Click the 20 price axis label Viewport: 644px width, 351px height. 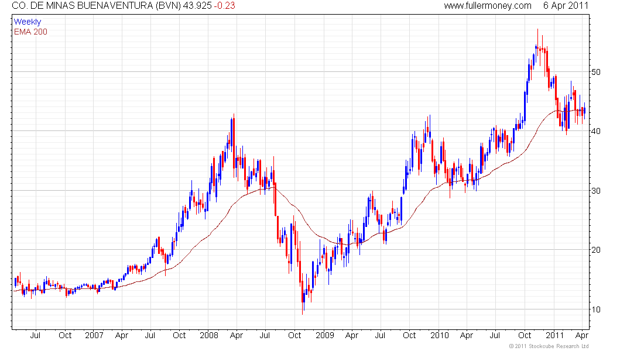[596, 250]
